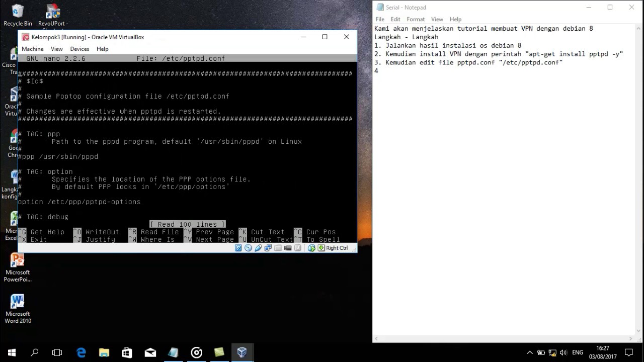Open the Edit menu in Notepad
Viewport: 644px width, 362px height.
(395, 19)
